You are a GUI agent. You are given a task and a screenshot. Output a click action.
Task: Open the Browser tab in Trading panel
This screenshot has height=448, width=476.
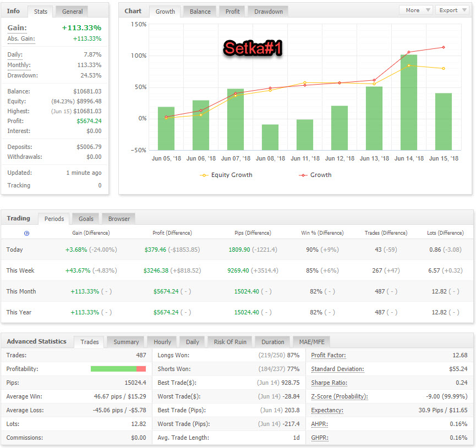(119, 219)
